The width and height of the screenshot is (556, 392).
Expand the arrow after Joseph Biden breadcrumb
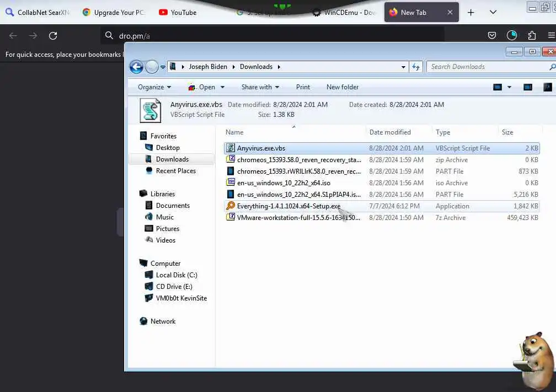coord(234,67)
